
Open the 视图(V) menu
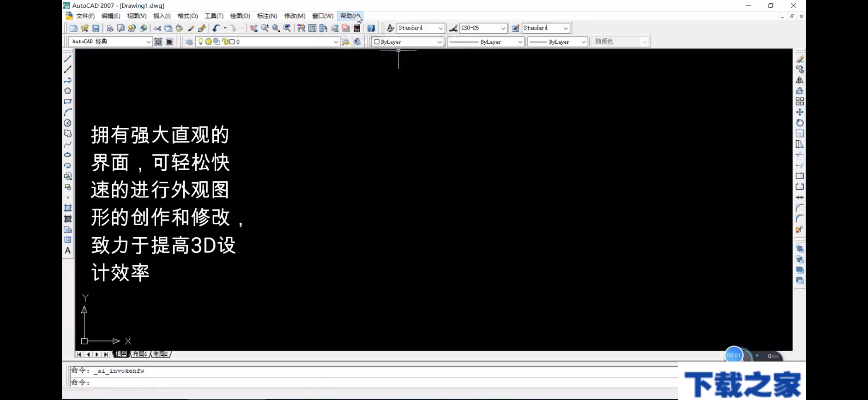[137, 16]
